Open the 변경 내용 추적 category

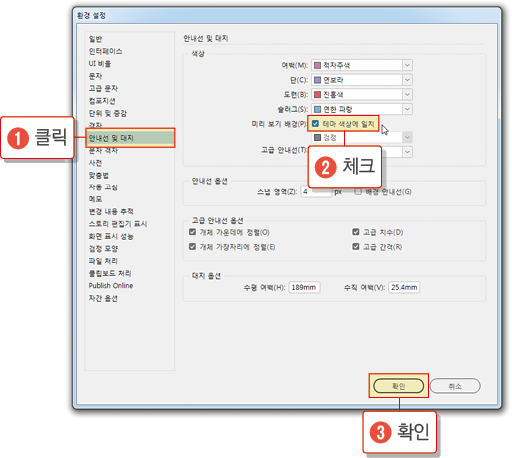111,212
